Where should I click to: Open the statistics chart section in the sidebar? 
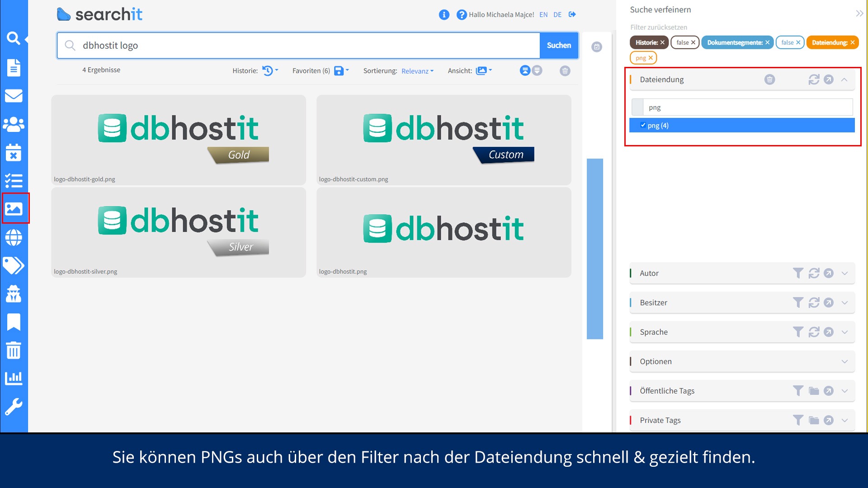pyautogui.click(x=14, y=378)
